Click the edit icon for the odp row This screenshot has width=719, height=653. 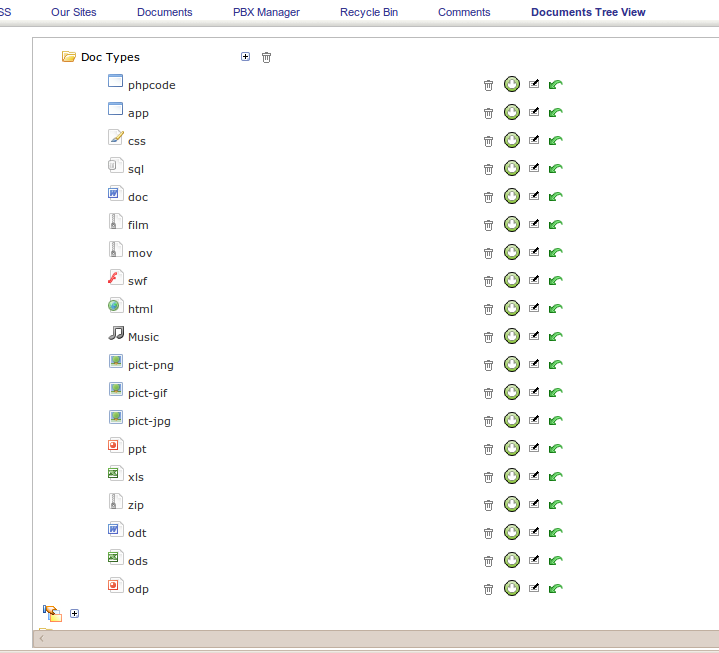tap(534, 589)
